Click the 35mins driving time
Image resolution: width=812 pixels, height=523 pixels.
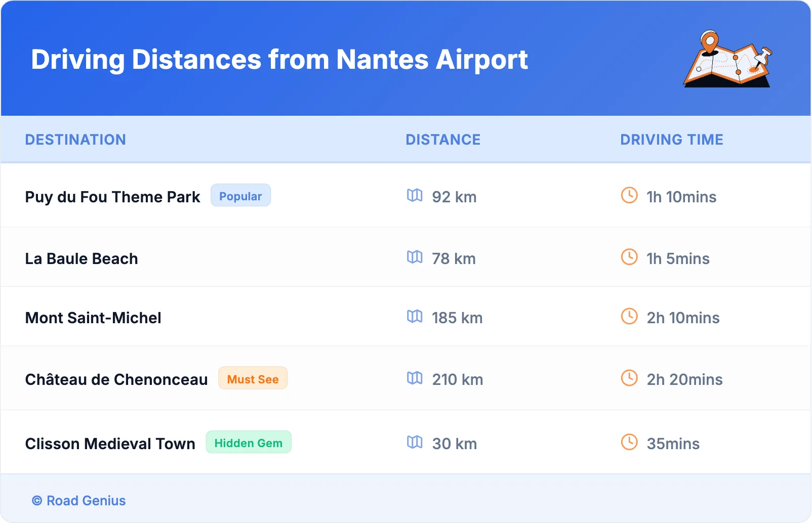(x=673, y=444)
